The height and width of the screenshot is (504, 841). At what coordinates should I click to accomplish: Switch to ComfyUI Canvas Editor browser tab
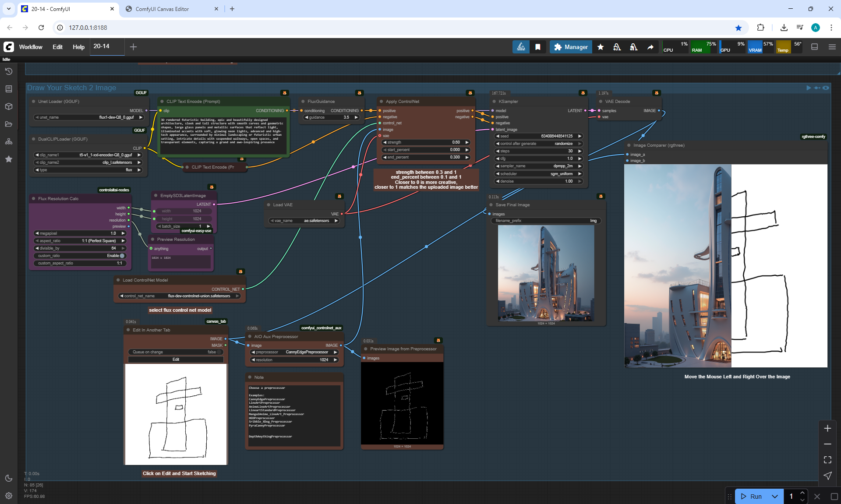(x=162, y=9)
